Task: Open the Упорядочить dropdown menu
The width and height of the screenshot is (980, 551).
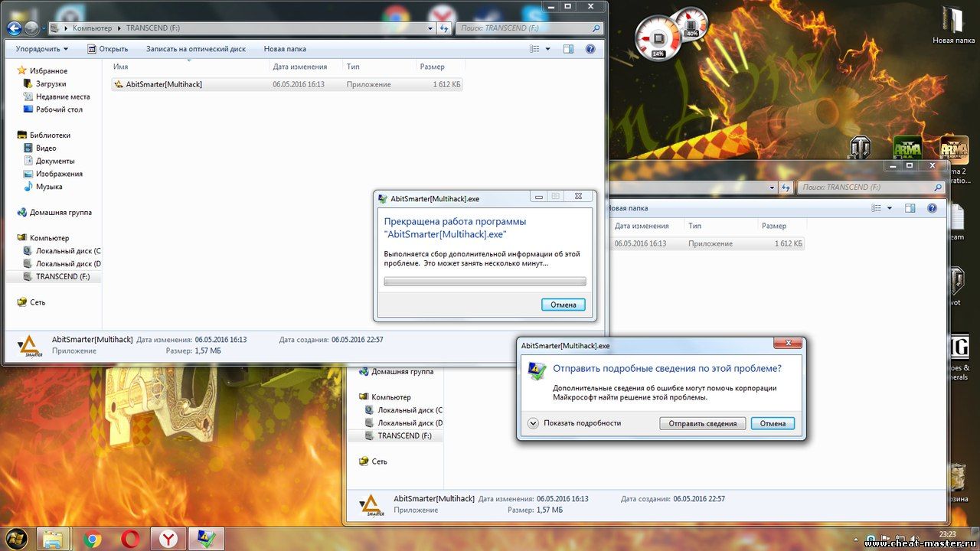Action: click(42, 49)
